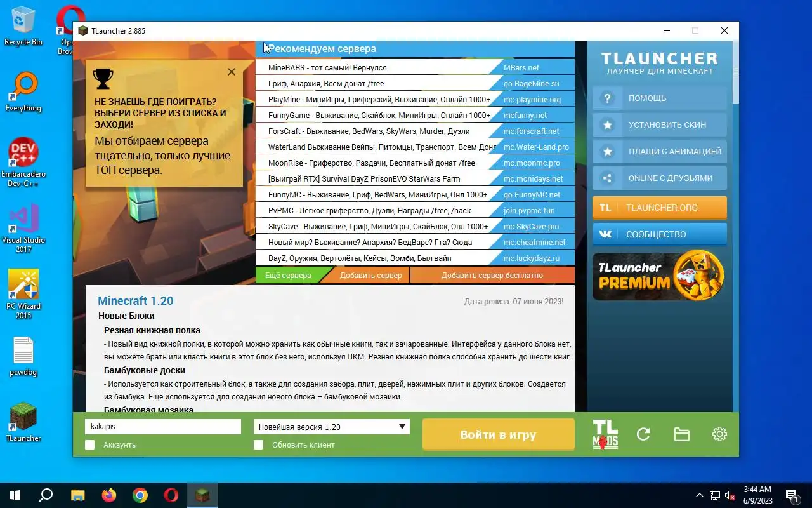The width and height of the screenshot is (812, 508).
Task: Open the game folder icon
Action: [681, 434]
